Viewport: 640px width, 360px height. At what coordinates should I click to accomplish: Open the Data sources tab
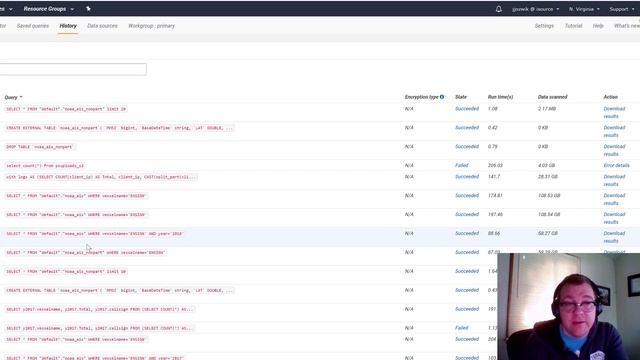[102, 26]
